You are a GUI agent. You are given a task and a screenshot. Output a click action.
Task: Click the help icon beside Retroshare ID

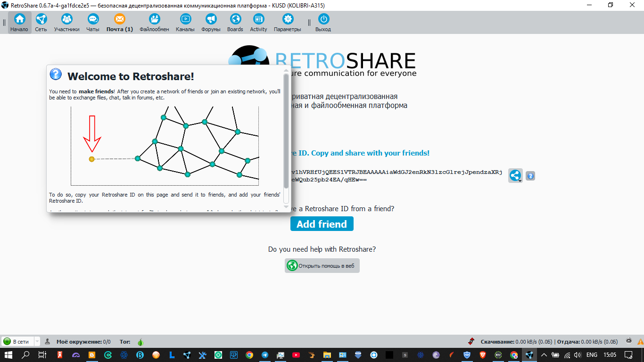coord(530,176)
